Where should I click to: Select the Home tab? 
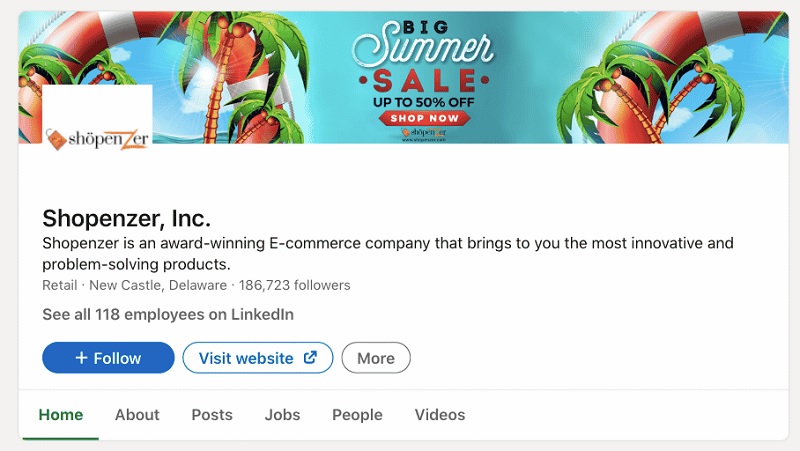click(61, 415)
